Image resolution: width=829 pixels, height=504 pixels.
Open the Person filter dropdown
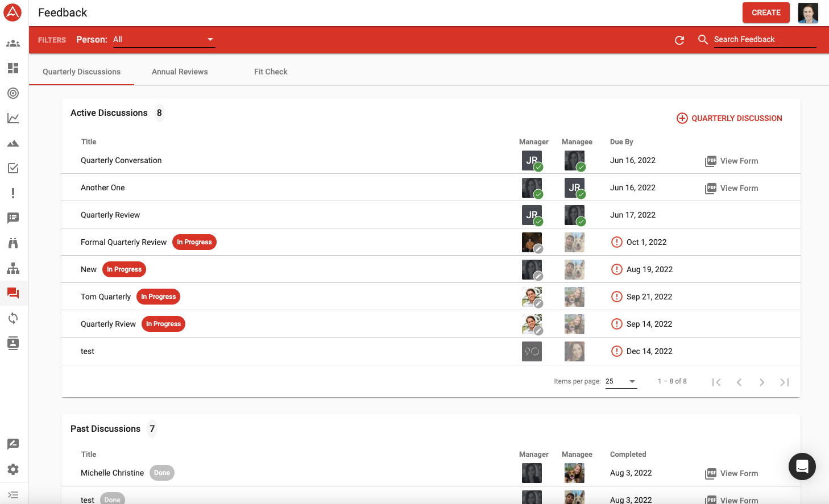click(x=164, y=40)
